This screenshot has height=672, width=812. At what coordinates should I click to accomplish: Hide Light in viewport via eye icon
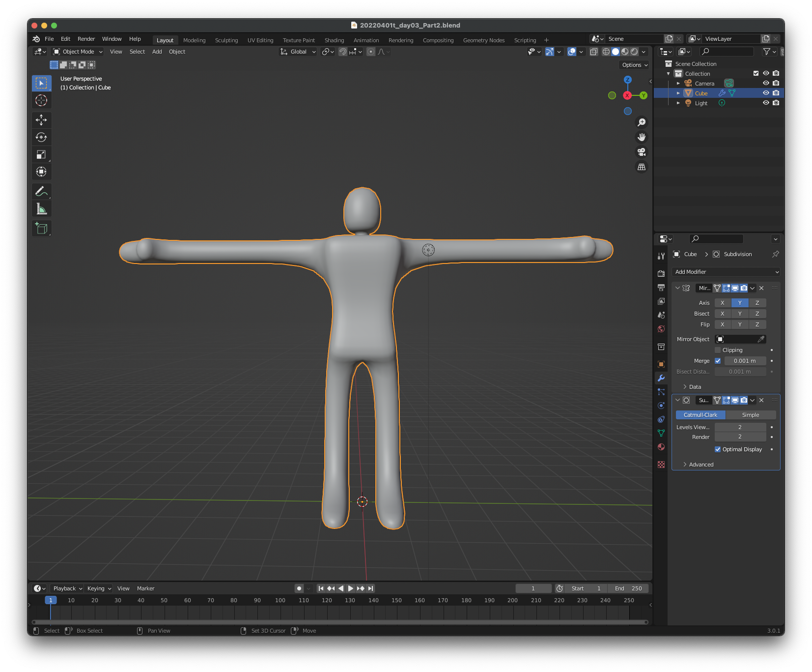click(x=766, y=103)
